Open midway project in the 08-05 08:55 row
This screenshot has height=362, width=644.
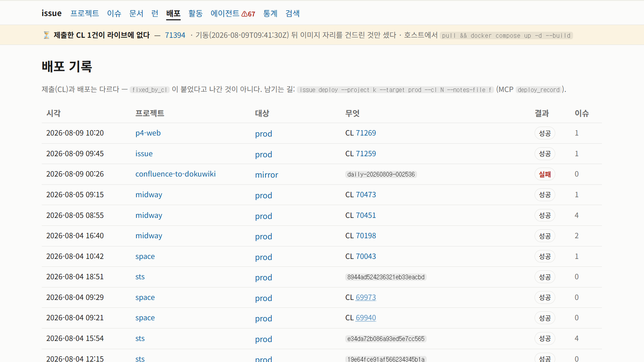149,215
